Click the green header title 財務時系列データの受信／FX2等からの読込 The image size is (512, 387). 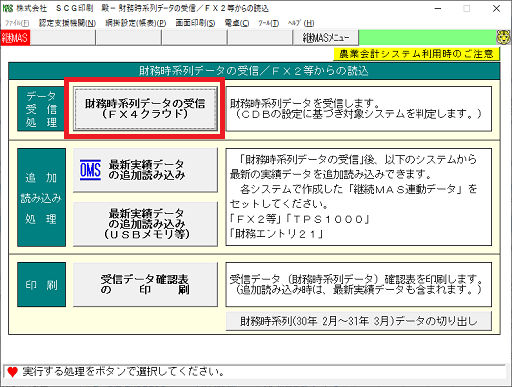(x=254, y=71)
